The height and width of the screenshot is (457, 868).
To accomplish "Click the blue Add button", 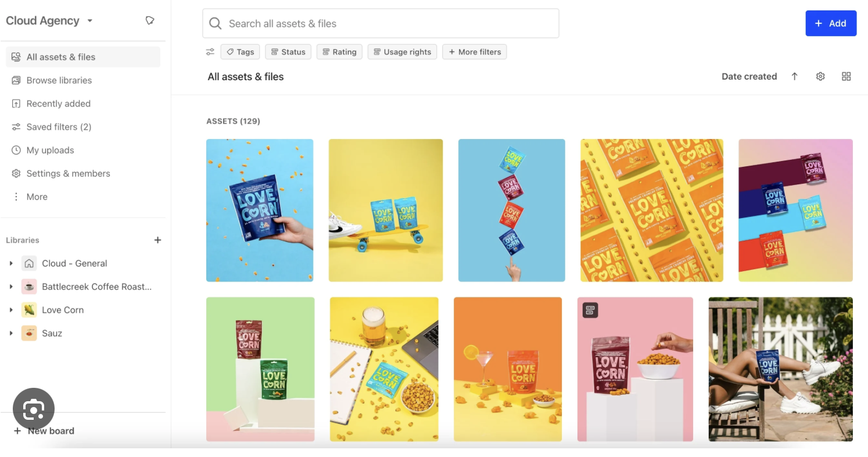I will pyautogui.click(x=831, y=23).
